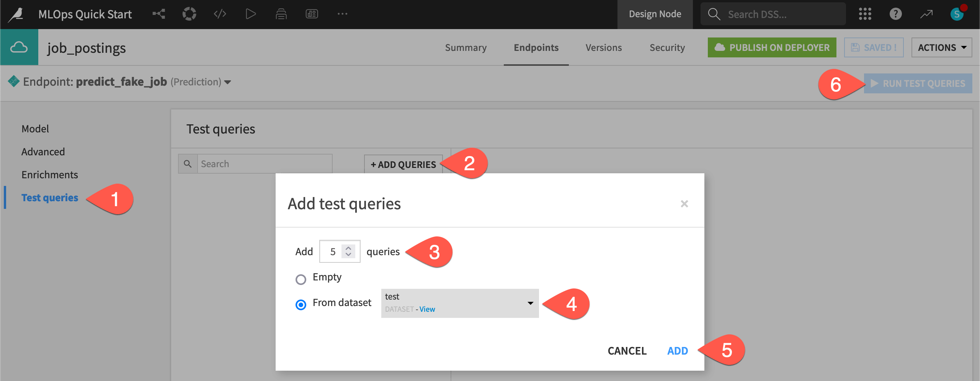Viewport: 980px width, 381px height.
Task: Click the endpoint diamond icon
Action: [14, 81]
